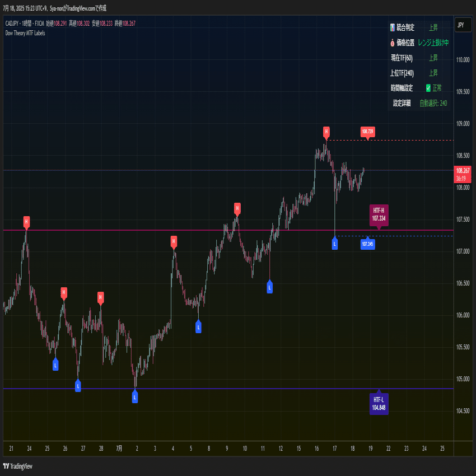This screenshot has height=476, width=476.
Task: Select the HTF-H 107.334 label
Action: [x=379, y=214]
